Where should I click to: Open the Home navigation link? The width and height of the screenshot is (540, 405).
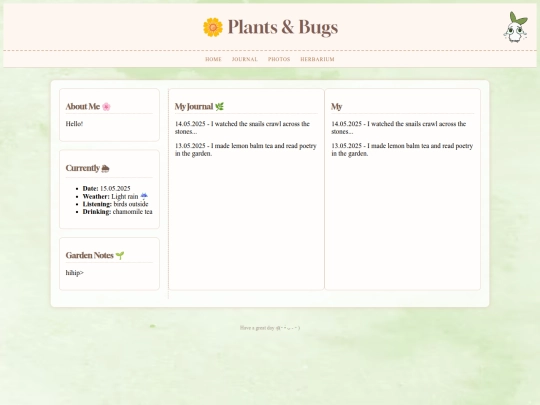[x=214, y=59]
